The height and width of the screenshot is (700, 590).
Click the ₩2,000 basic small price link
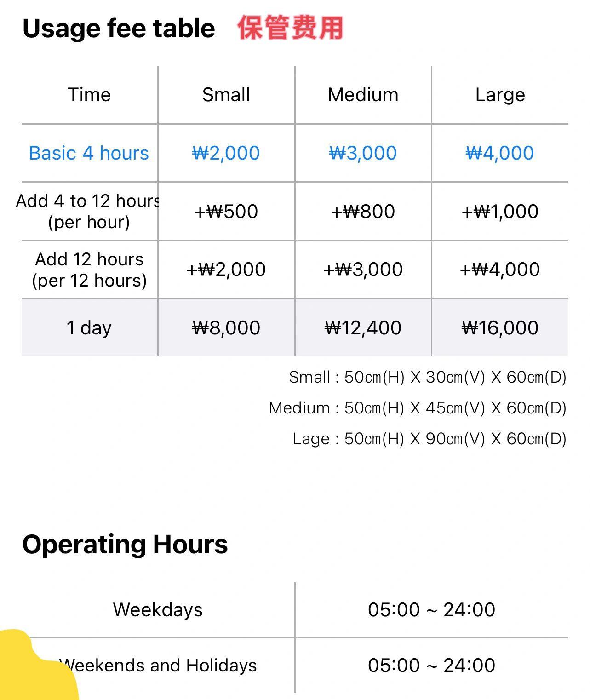click(226, 153)
